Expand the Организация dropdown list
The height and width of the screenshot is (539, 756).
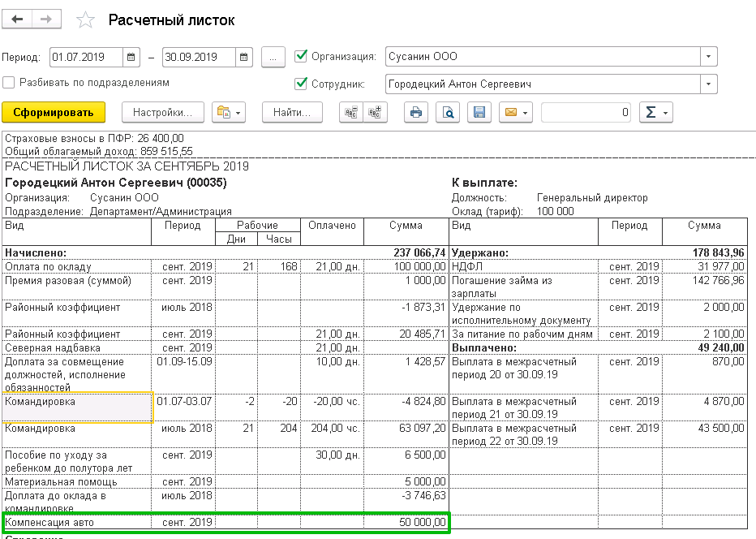[708, 57]
